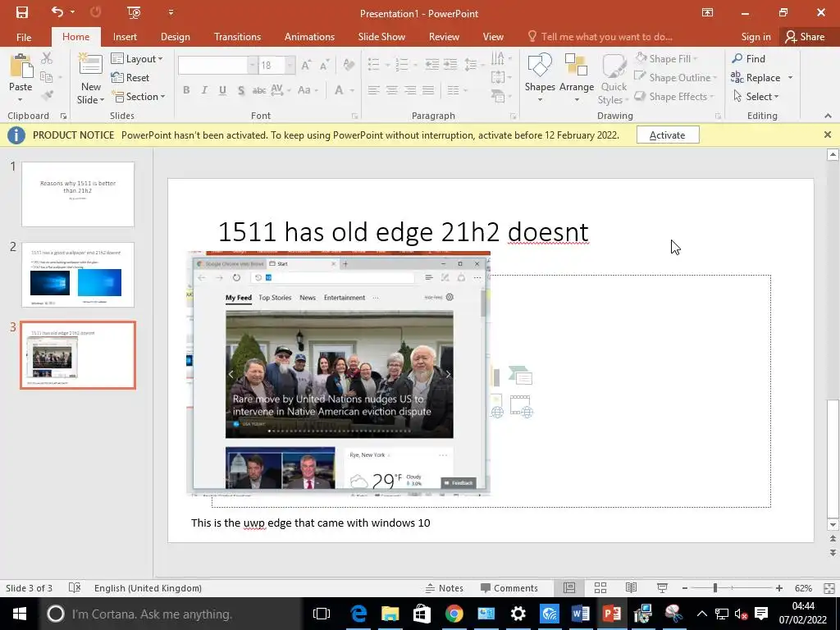Click Sign in
840x630 pixels.
(756, 36)
